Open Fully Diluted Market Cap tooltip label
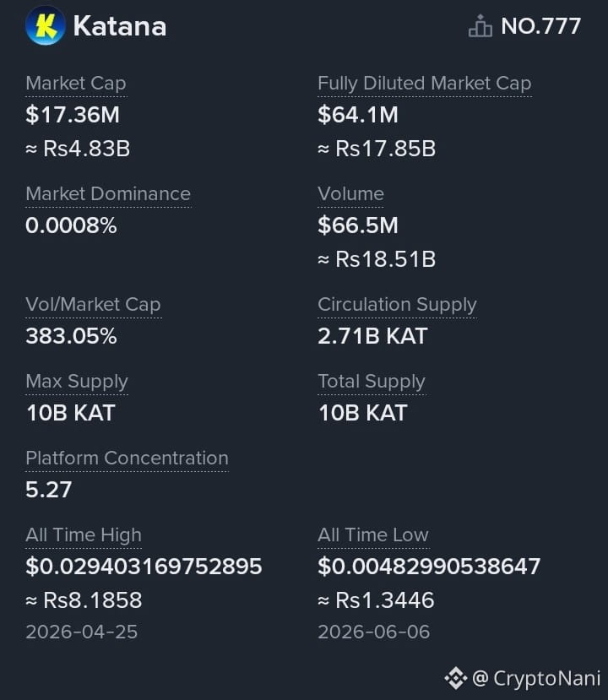 pyautogui.click(x=425, y=84)
